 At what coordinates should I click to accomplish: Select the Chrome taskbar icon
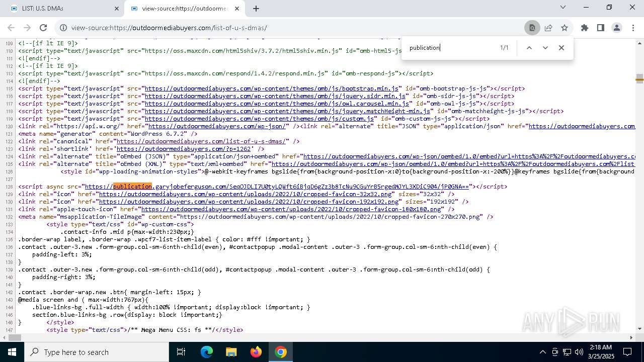pyautogui.click(x=281, y=352)
